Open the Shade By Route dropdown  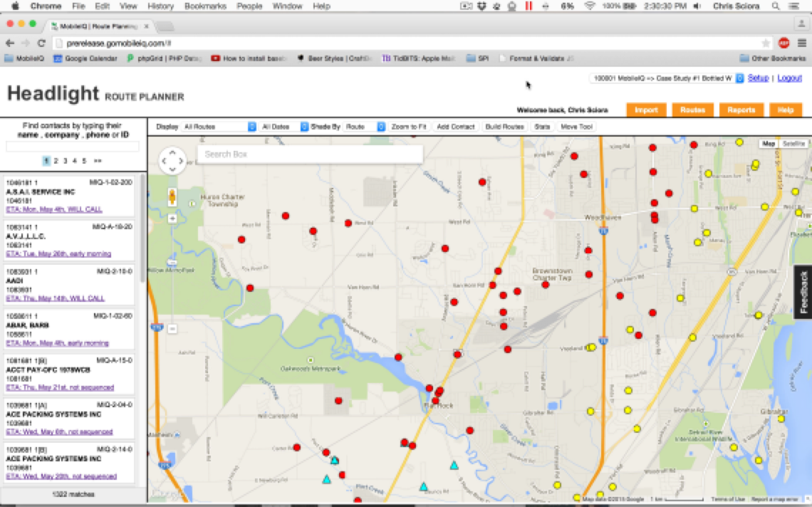tap(365, 127)
